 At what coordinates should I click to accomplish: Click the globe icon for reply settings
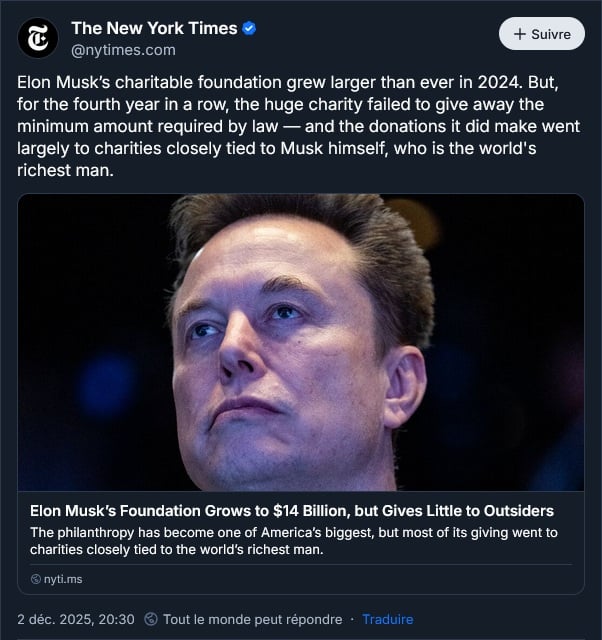(151, 619)
